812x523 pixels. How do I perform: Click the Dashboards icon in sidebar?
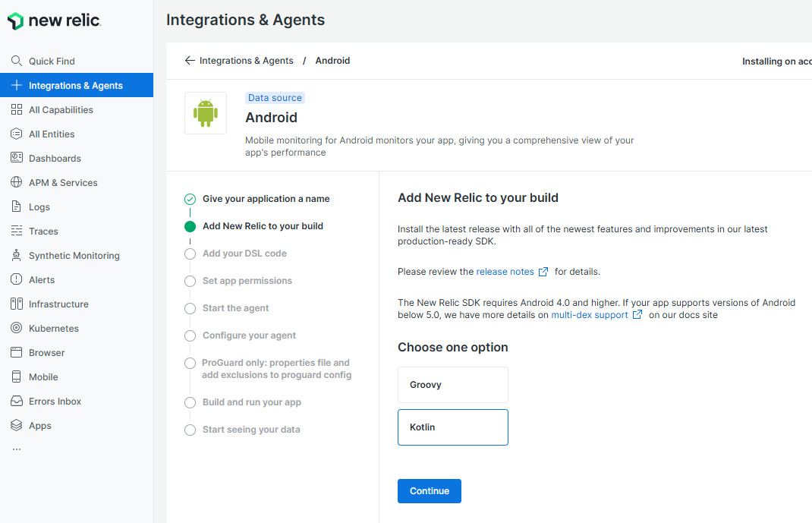pos(17,159)
